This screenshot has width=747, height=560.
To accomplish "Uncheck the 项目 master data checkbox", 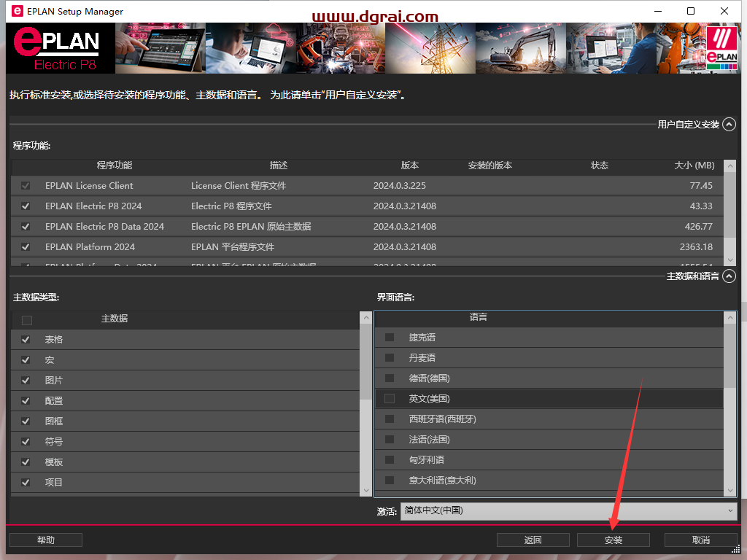I will click(26, 483).
